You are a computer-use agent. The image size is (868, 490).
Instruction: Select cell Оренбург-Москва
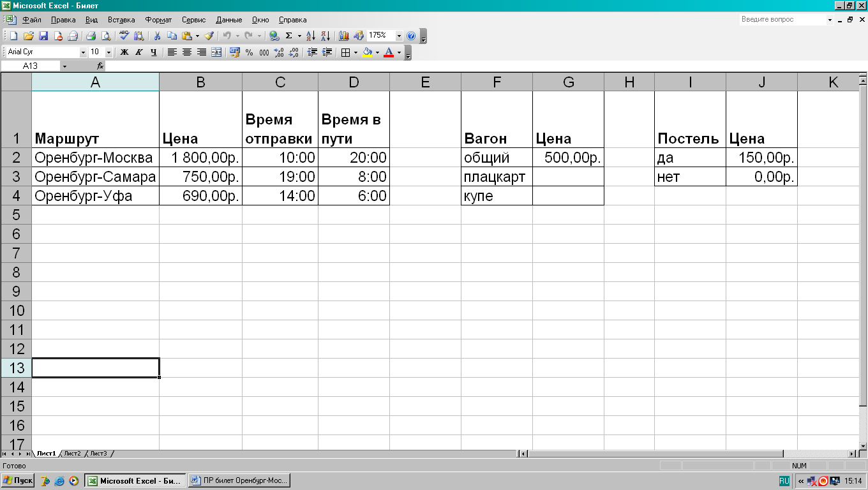tap(95, 158)
